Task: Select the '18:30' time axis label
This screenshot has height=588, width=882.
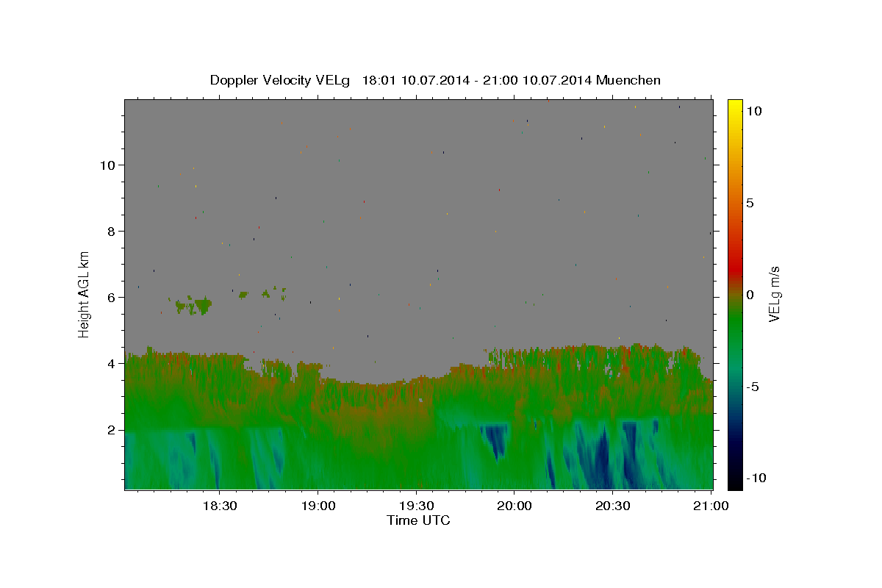Action: coord(219,506)
